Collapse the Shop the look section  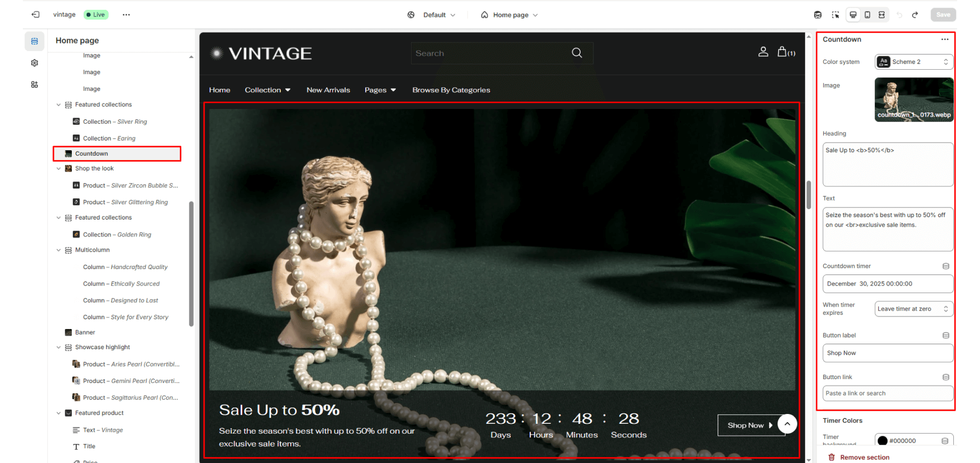(x=58, y=168)
